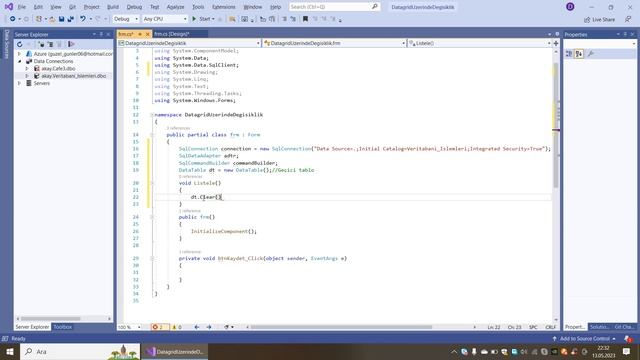Click the split editor plus icon
Image resolution: width=640 pixels, height=360 pixels.
[x=556, y=43]
